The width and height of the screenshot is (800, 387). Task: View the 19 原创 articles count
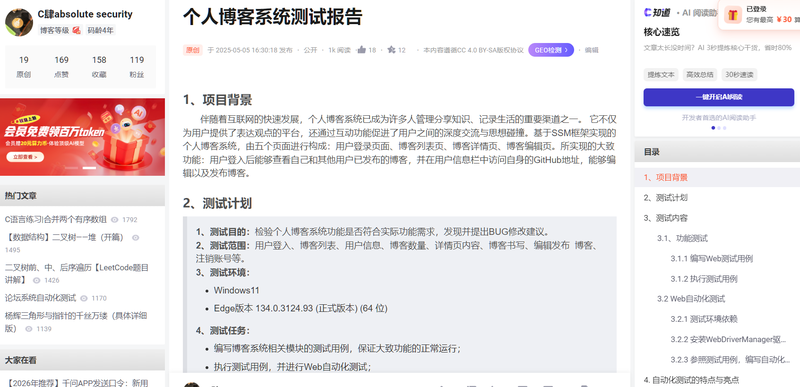(x=23, y=67)
